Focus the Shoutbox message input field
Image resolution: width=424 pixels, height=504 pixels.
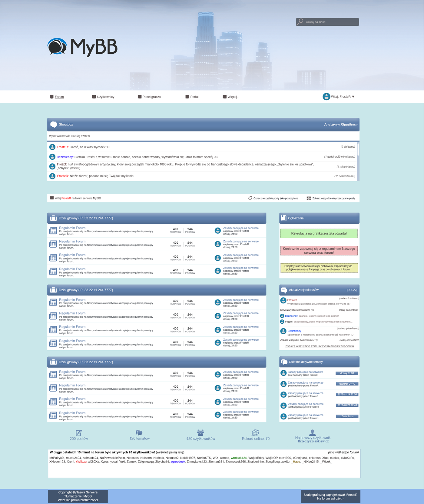(x=200, y=136)
